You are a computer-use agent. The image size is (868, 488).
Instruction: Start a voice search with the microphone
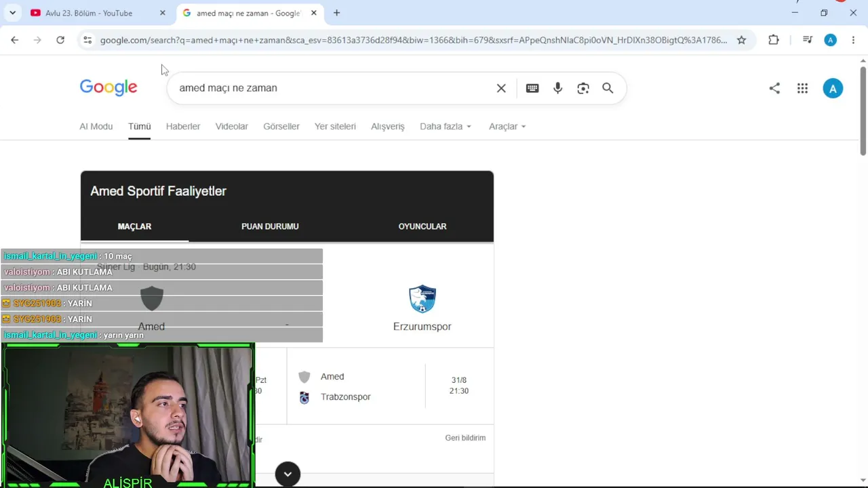coord(557,88)
